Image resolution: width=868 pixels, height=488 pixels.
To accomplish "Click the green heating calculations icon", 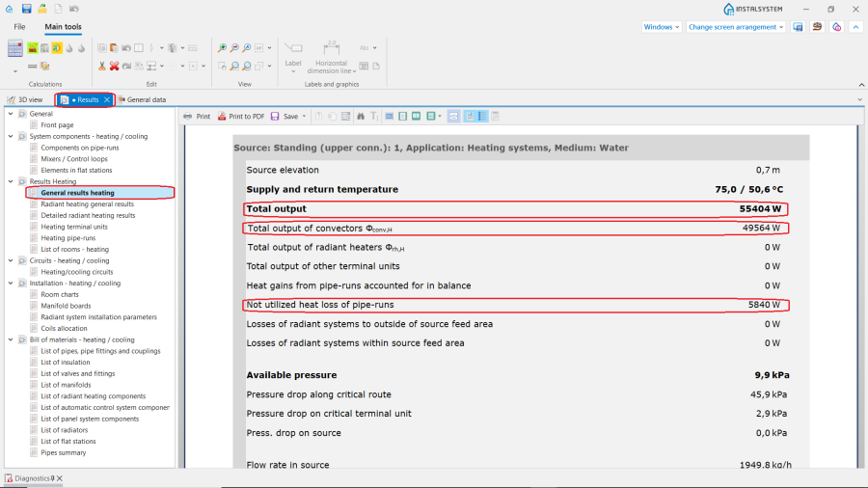I will (x=33, y=48).
